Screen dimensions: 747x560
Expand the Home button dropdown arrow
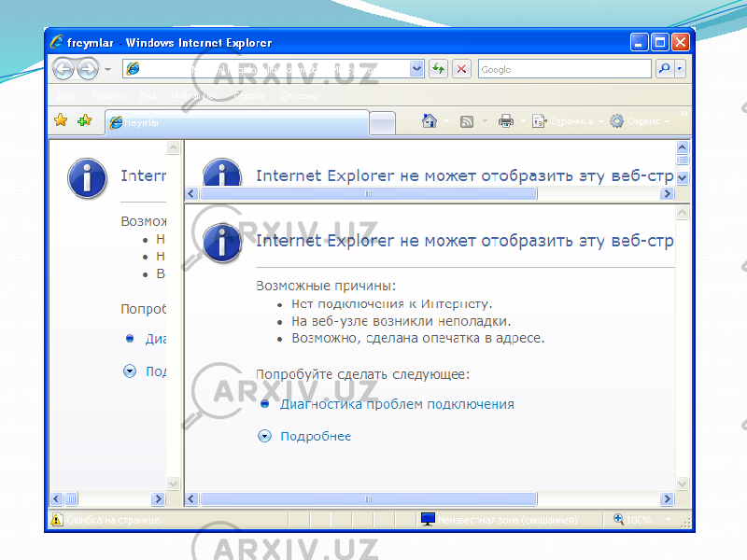(446, 121)
